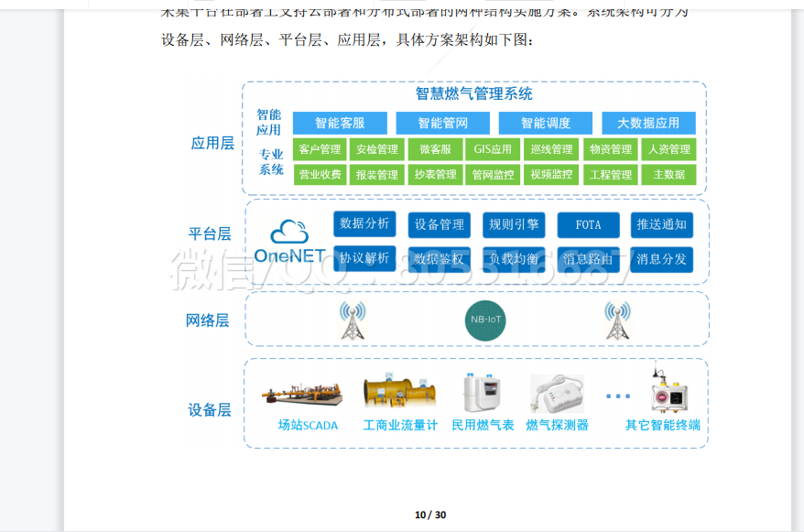Click the 应用层 layer label

212,143
